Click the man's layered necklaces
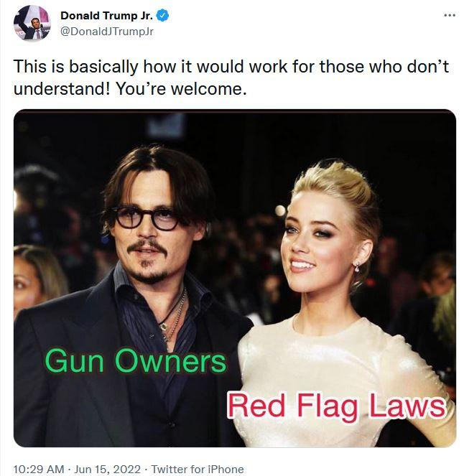Viewport: 464px width, 476px height. tap(173, 316)
